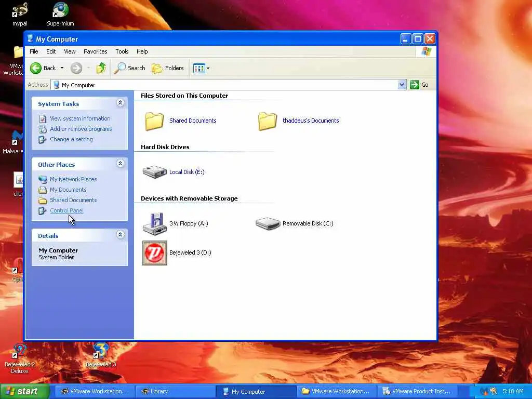Select the Bejeweled 2 Deluxe desktop icon
Viewport: 532px width, 399px height.
[20, 358]
